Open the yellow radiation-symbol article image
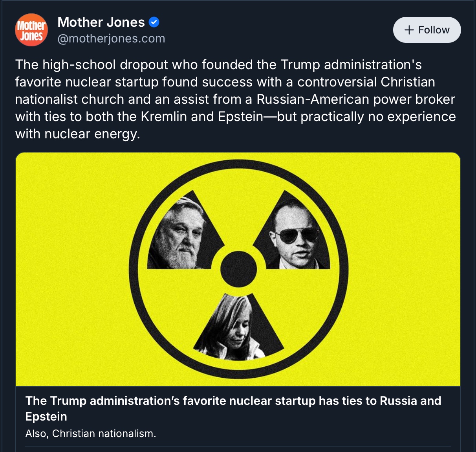Viewport: 476px width, 452px height. coord(238,269)
